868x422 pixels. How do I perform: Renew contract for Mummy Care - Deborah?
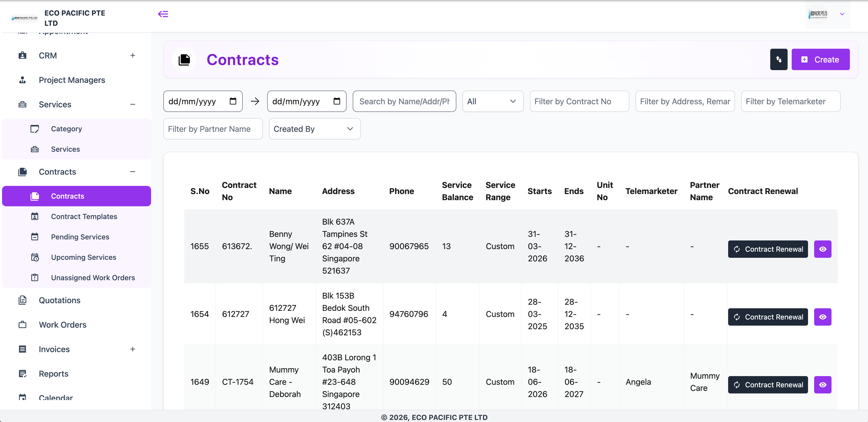pyautogui.click(x=768, y=384)
